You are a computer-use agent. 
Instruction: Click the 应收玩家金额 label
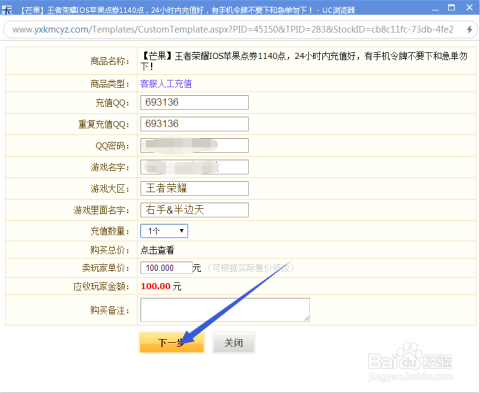(x=101, y=286)
